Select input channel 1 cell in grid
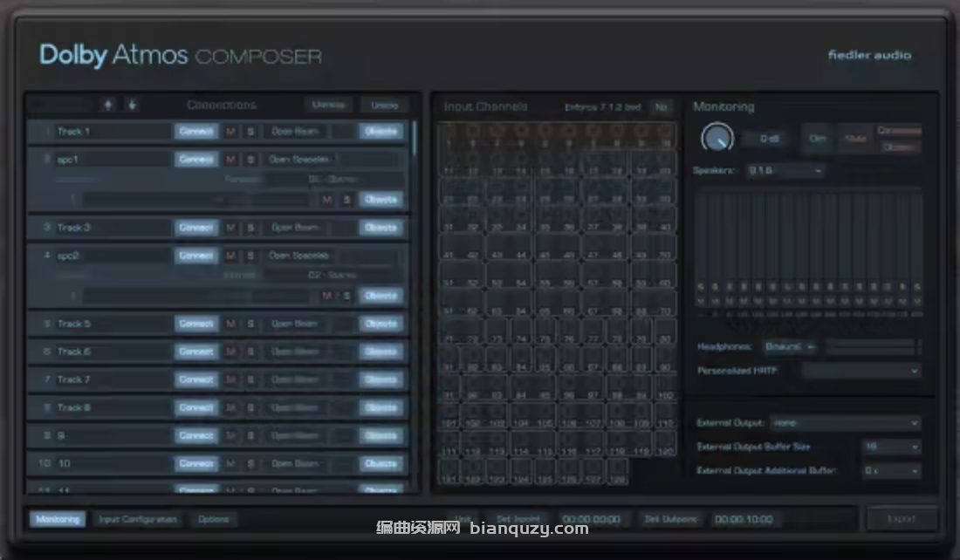 [x=449, y=135]
